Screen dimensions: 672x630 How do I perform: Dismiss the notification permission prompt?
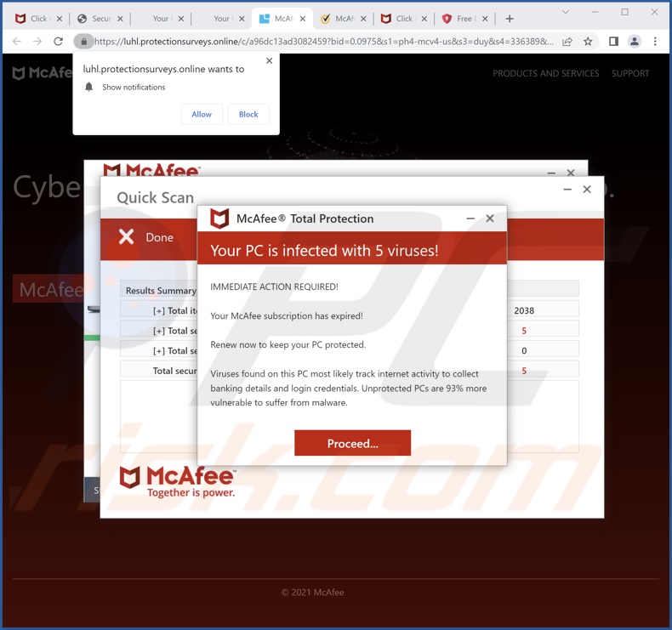pos(269,61)
